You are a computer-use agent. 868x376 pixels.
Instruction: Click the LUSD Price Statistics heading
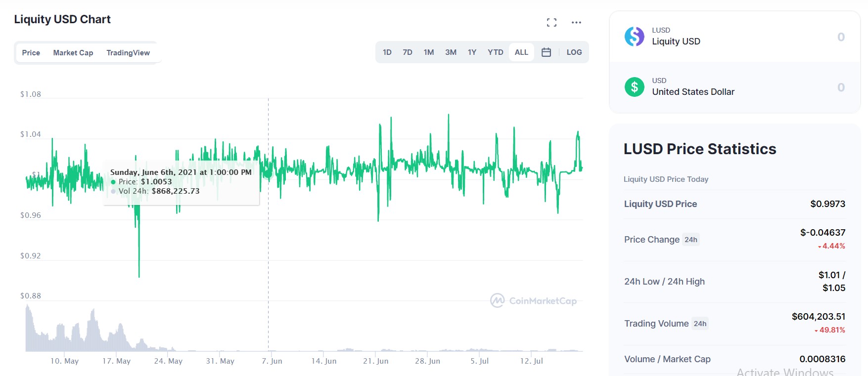pyautogui.click(x=700, y=149)
